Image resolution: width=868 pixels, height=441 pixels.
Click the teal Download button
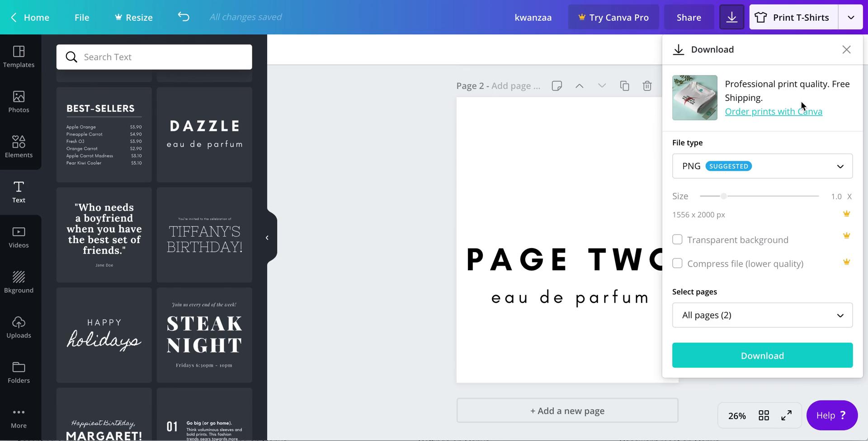(762, 356)
